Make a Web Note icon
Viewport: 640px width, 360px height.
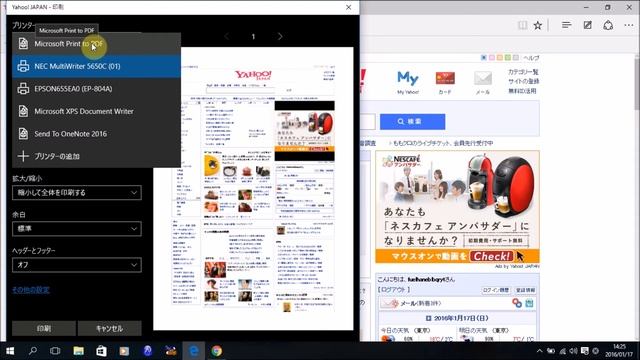coord(587,25)
